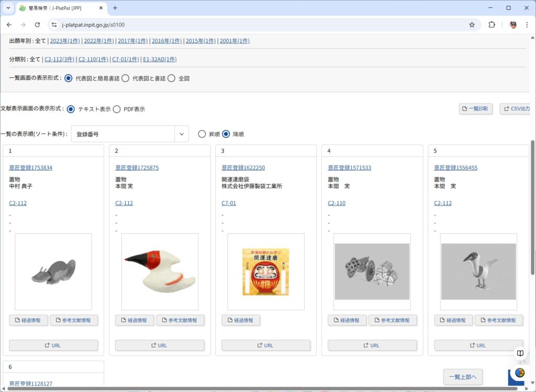The image size is (536, 392).
Task: Switch document display to PDF表示
Action: [x=117, y=109]
